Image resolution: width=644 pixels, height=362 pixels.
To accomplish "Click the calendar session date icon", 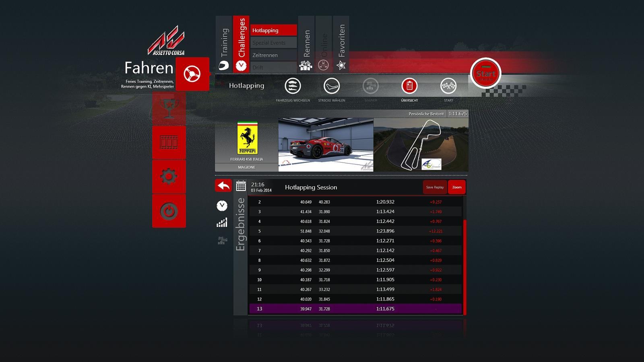I will point(241,186).
